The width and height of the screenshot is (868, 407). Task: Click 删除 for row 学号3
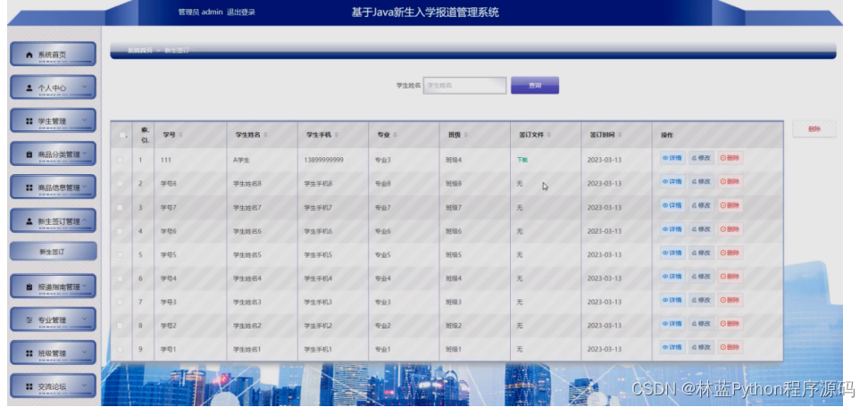pyautogui.click(x=730, y=300)
